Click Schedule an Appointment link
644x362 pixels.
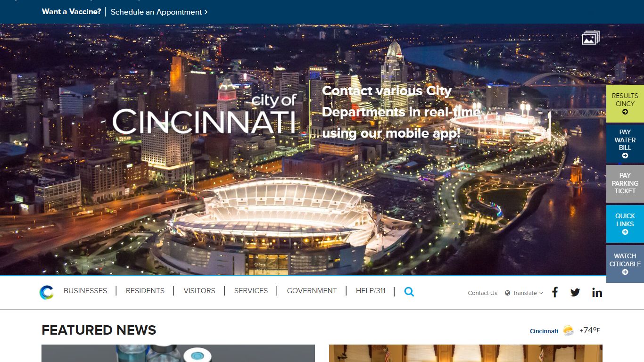pyautogui.click(x=159, y=12)
